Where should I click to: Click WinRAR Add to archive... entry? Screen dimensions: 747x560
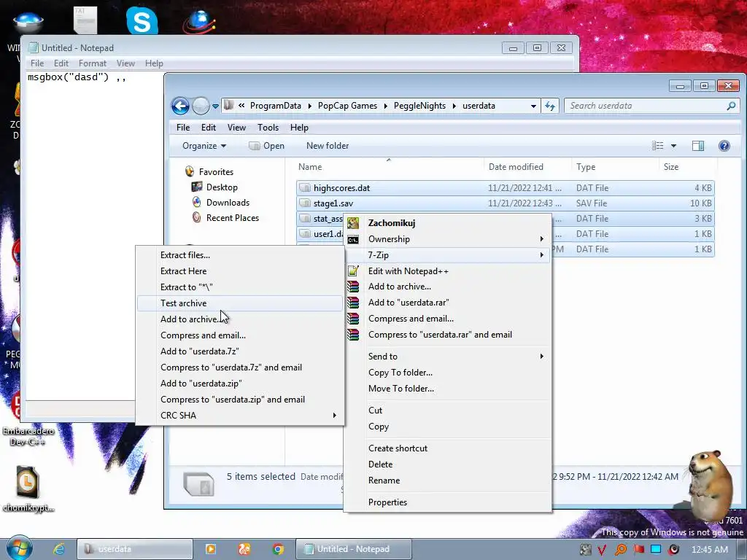[x=448, y=286]
